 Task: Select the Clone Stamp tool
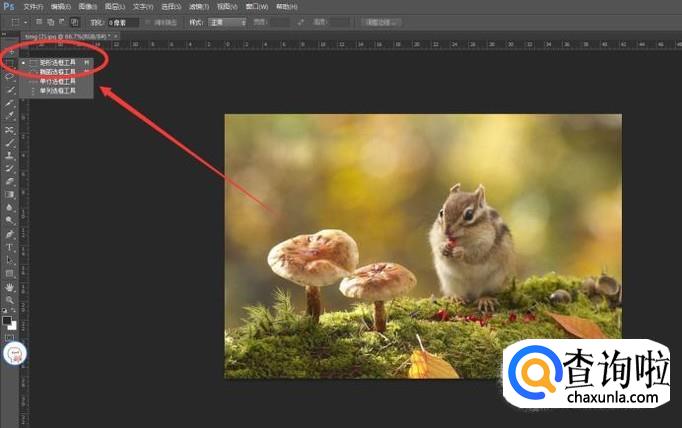[10, 156]
